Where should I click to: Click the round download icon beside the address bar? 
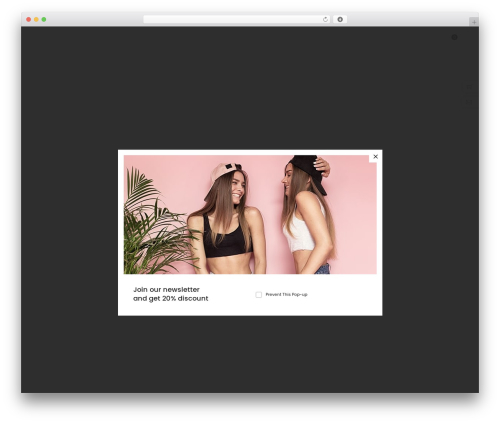click(340, 20)
